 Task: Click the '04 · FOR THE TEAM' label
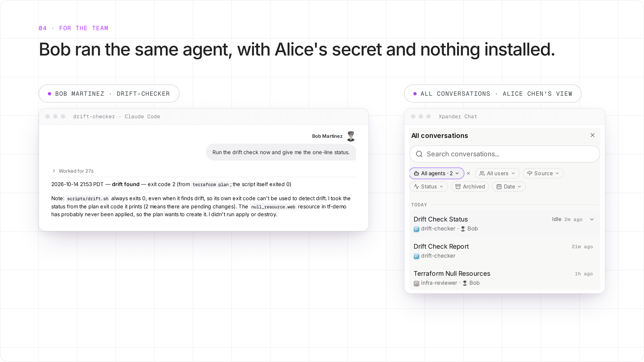(73, 28)
